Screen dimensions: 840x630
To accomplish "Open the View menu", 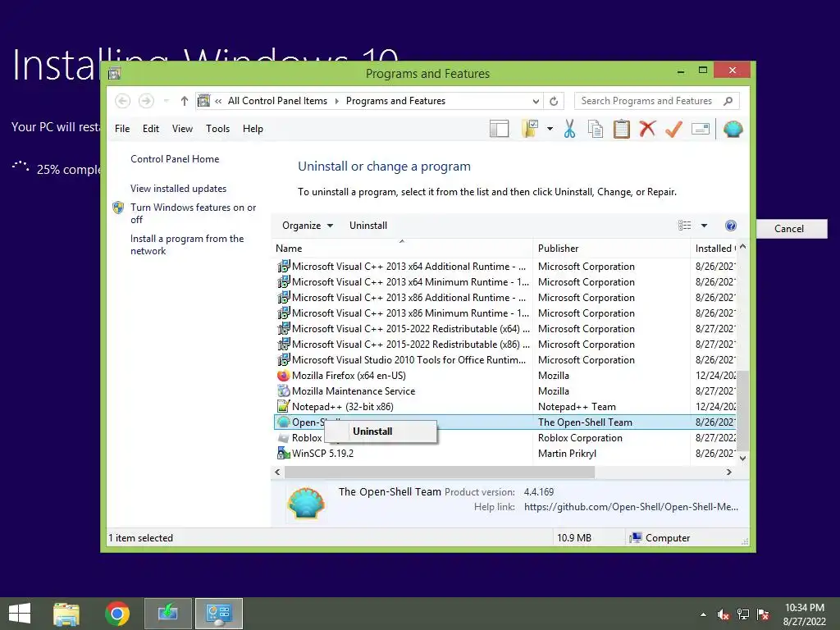I will click(x=182, y=129).
